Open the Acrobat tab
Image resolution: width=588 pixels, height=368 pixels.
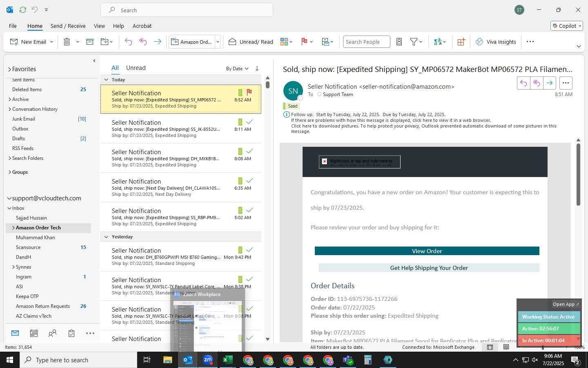click(x=142, y=26)
